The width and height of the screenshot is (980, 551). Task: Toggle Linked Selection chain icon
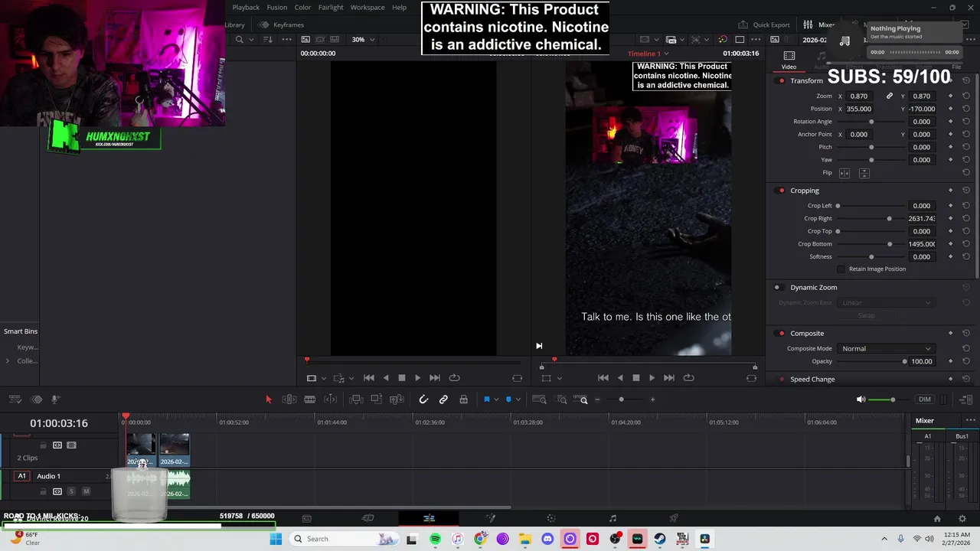[x=443, y=399]
